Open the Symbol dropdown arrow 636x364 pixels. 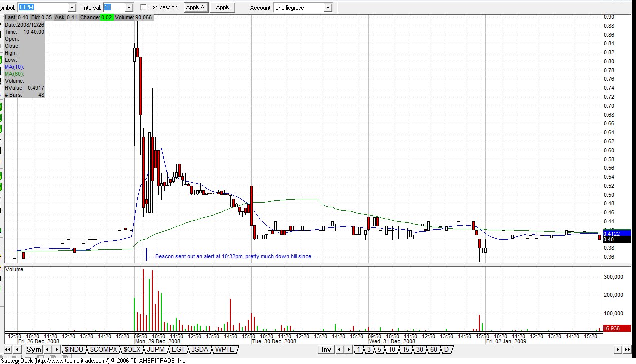[71, 8]
